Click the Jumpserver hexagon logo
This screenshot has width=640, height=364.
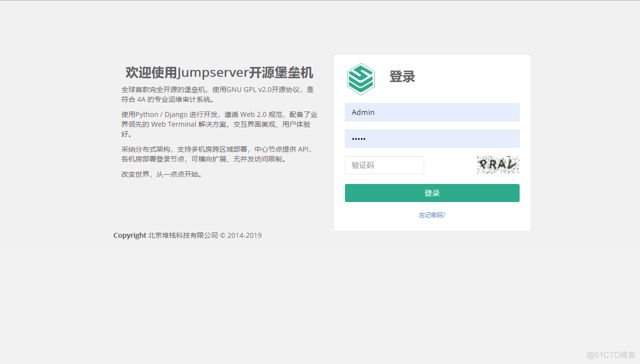[361, 79]
